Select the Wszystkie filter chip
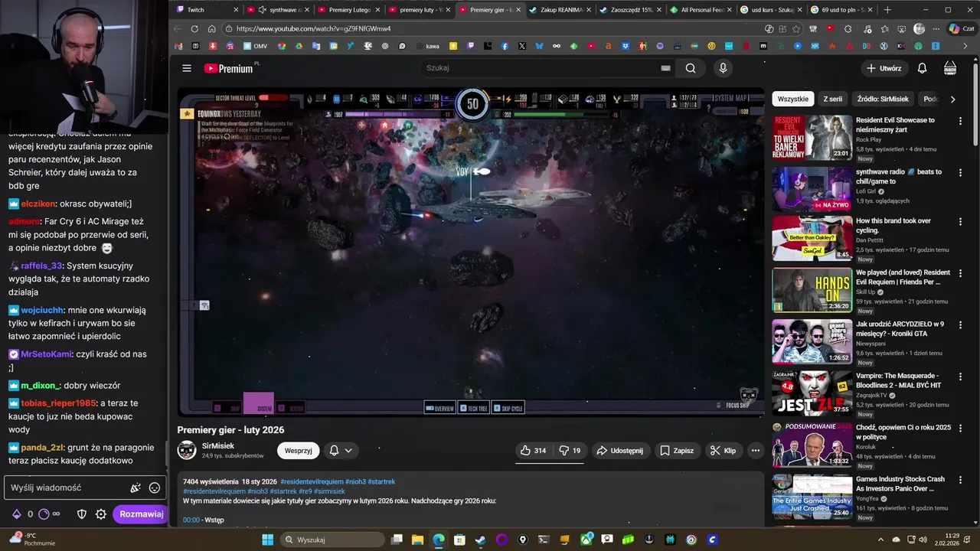Screen dimensions: 980x551 pyautogui.click(x=792, y=99)
